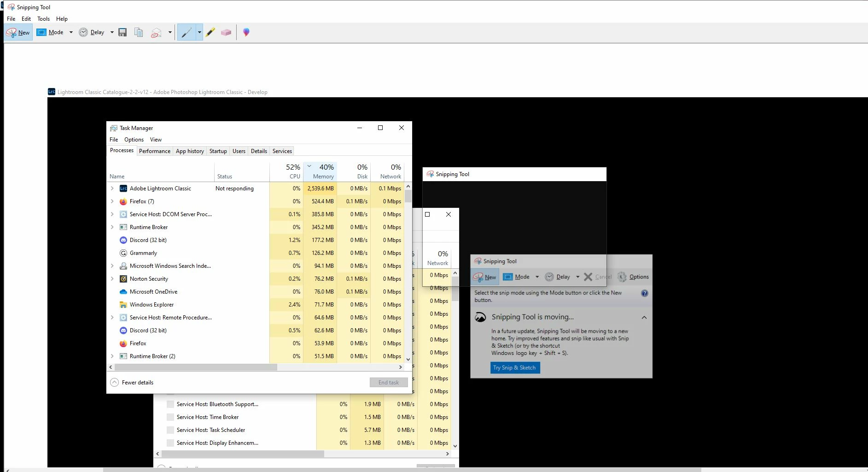Expand Service Host: DCOM Server Process row
Viewport: 868px width, 472px height.
point(112,214)
